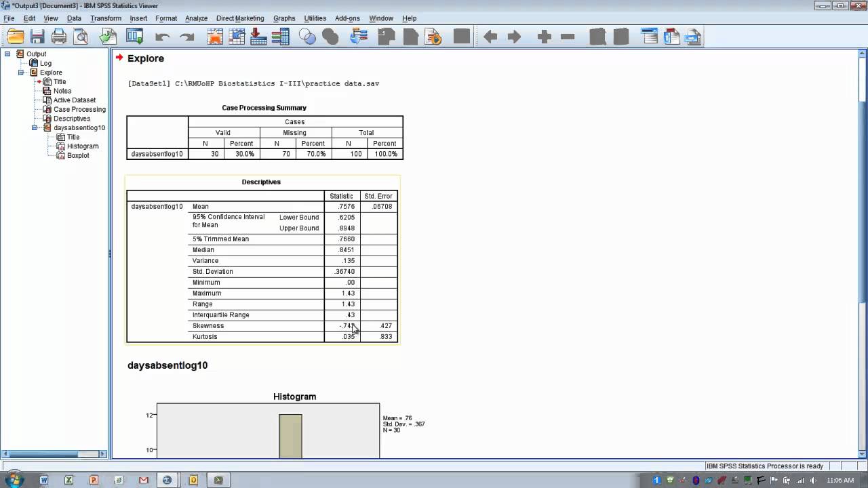868x488 pixels.
Task: Select Title under the Explore node
Action: pos(60,81)
